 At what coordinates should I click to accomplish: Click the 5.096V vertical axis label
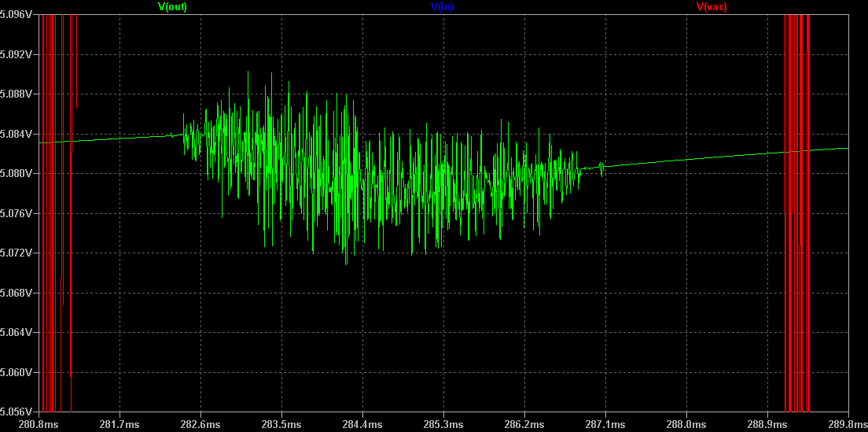pos(17,14)
